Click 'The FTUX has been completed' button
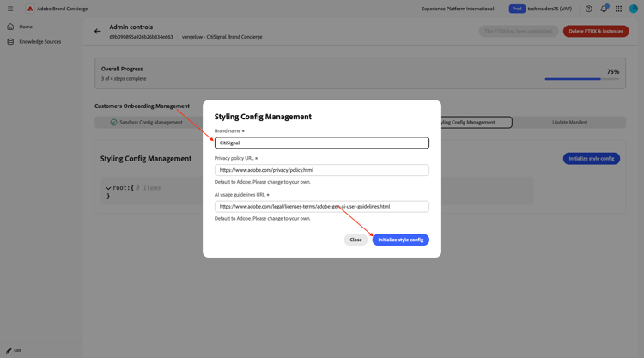Image resolution: width=644 pixels, height=358 pixels. [x=519, y=31]
